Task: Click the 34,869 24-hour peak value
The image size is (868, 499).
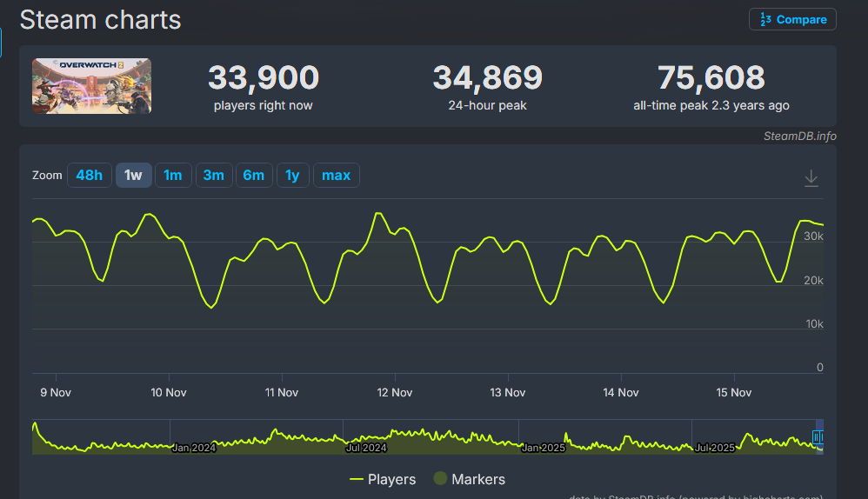Action: (x=488, y=77)
